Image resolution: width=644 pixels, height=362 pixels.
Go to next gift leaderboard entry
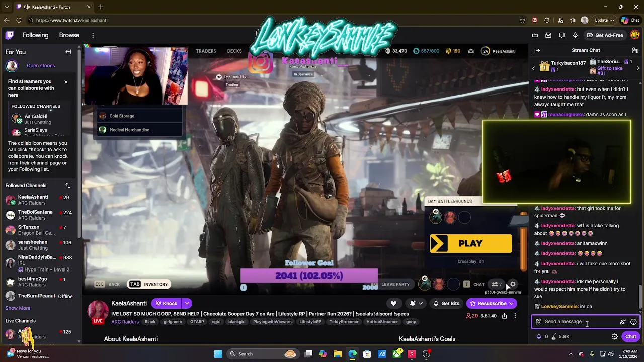[638, 68]
